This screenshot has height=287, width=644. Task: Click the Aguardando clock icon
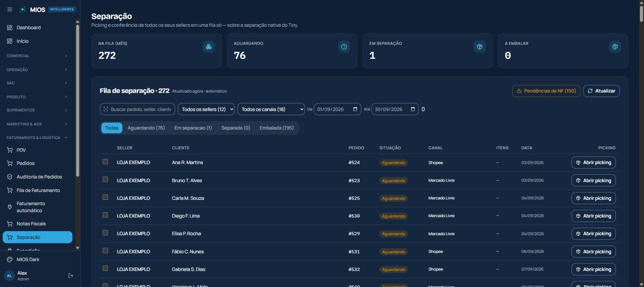[x=344, y=46]
